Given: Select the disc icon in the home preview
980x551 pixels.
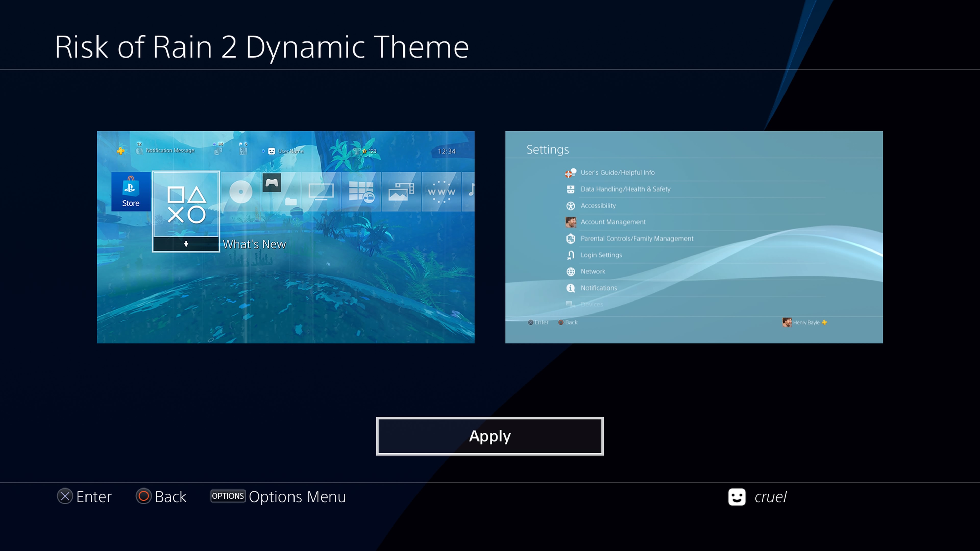Looking at the screenshot, I should click(x=241, y=192).
